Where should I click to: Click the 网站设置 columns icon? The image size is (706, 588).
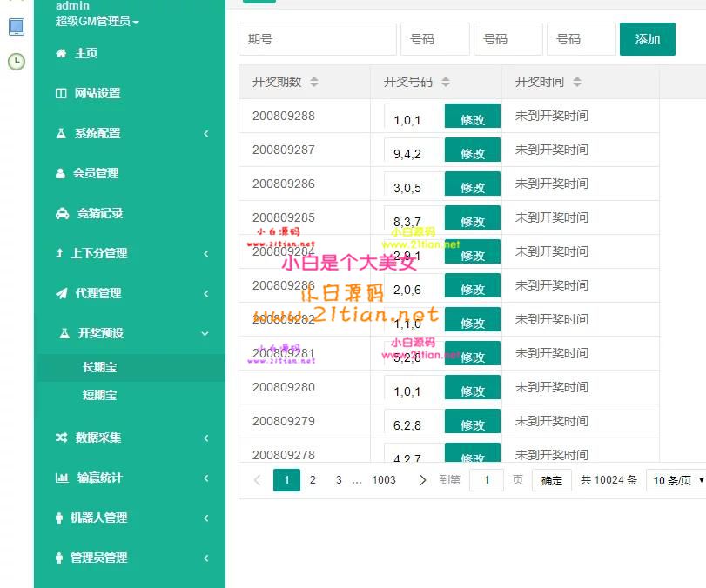pyautogui.click(x=61, y=94)
